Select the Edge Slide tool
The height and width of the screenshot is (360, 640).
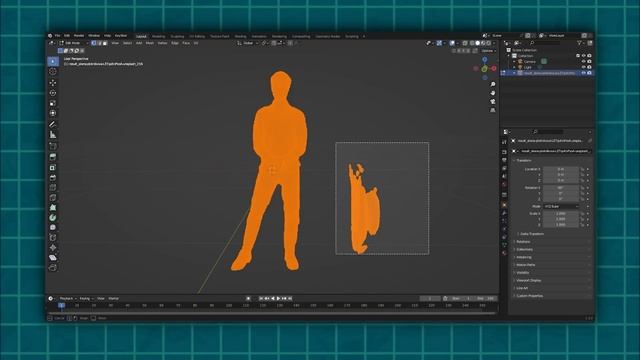[x=53, y=238]
